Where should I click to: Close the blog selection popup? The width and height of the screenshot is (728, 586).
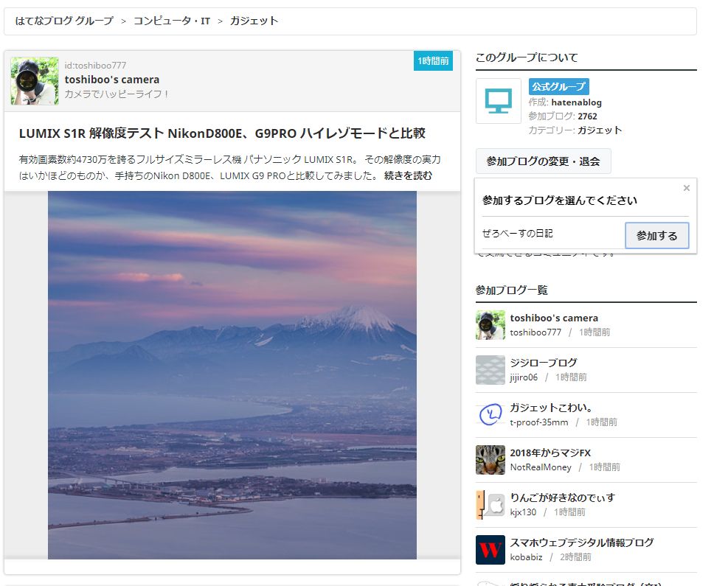[x=686, y=188]
